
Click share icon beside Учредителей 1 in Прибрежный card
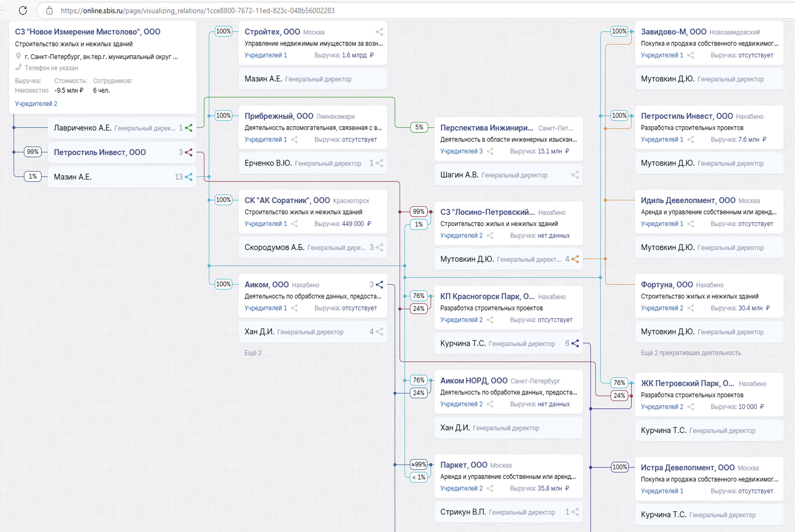tap(295, 139)
